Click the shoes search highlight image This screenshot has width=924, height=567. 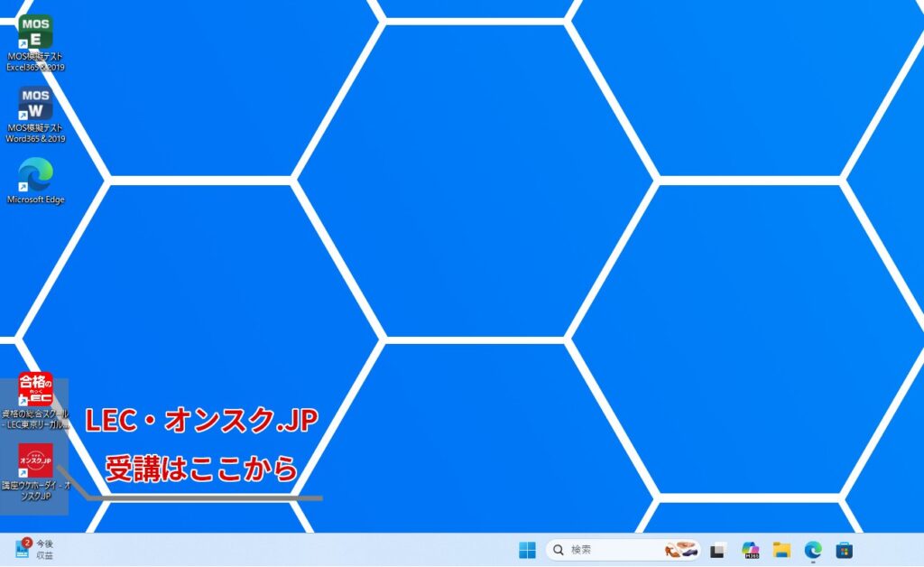click(681, 550)
